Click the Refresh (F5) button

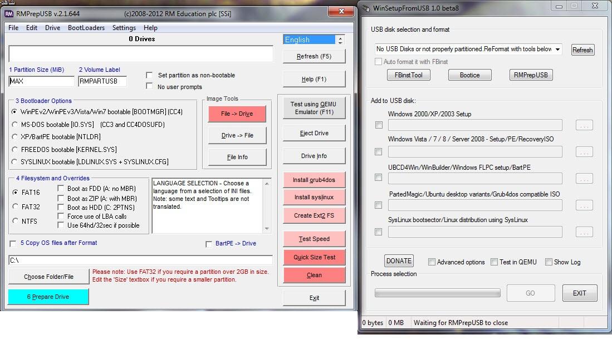(314, 56)
